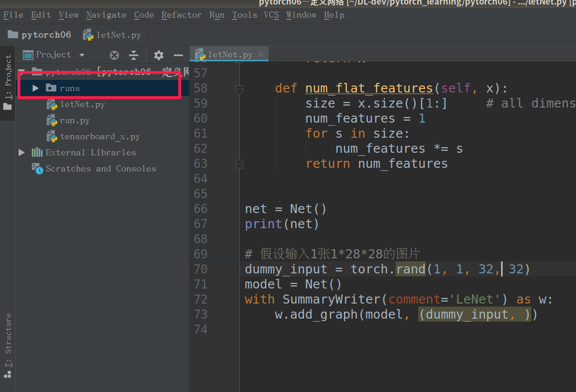Image resolution: width=576 pixels, height=392 pixels.
Task: Click the letNet.py breadcrumb item
Action: (112, 35)
